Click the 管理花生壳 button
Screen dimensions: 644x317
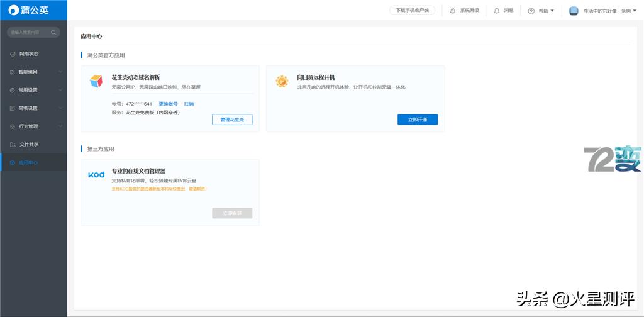pos(232,120)
